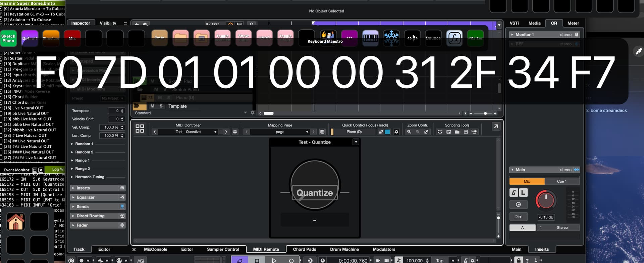The image size is (644, 263).
Task: Solo the Template track
Action: 161,106
